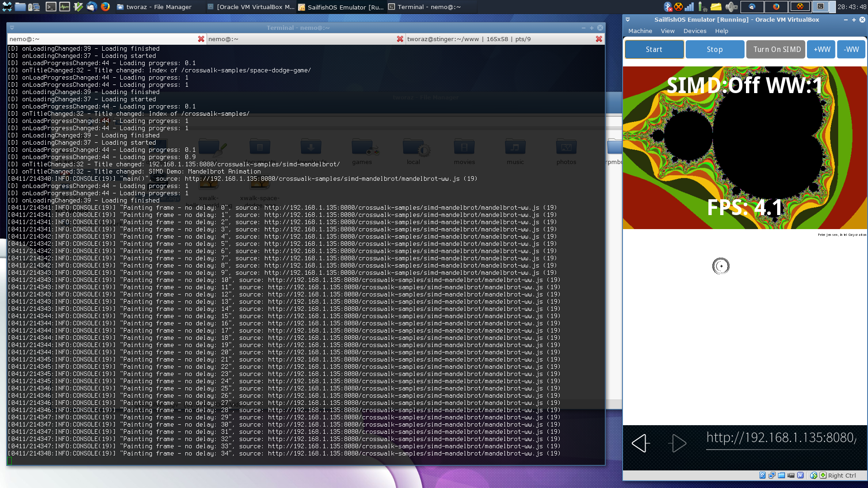Image resolution: width=868 pixels, height=488 pixels.
Task: Click the VirtualBox network adapters status icon
Action: (772, 475)
